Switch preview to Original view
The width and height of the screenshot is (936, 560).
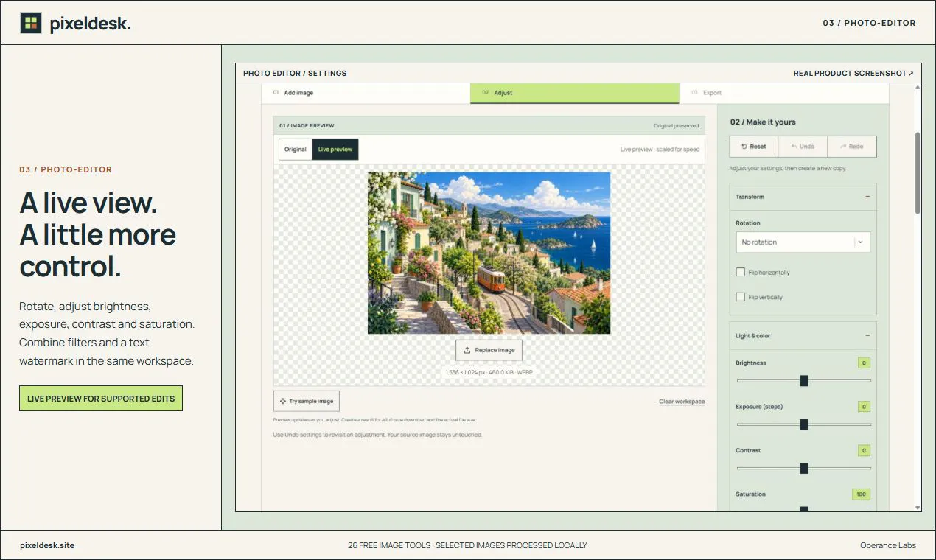coord(296,149)
